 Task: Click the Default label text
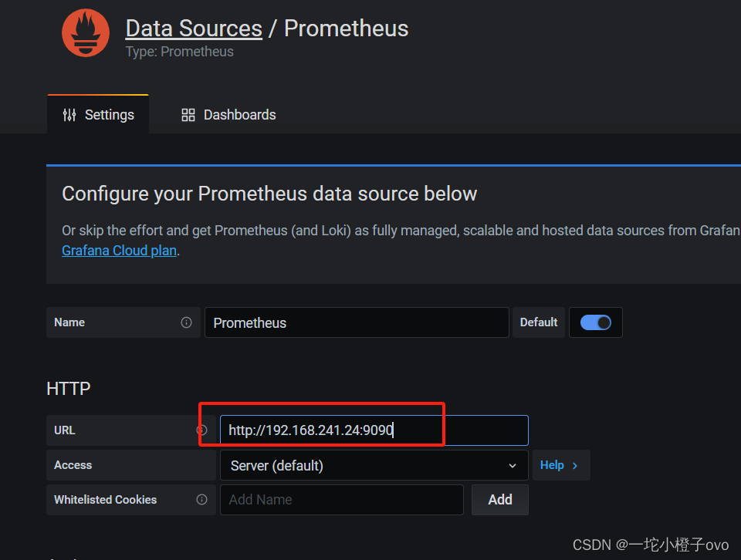(x=539, y=322)
